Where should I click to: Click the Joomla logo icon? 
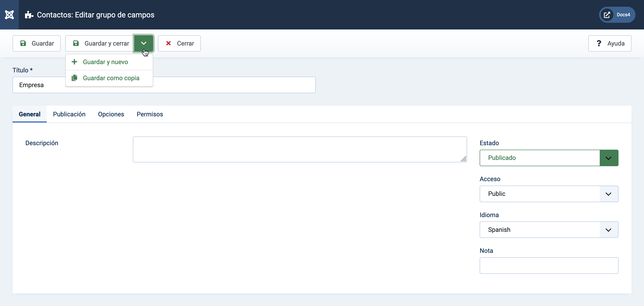point(9,15)
